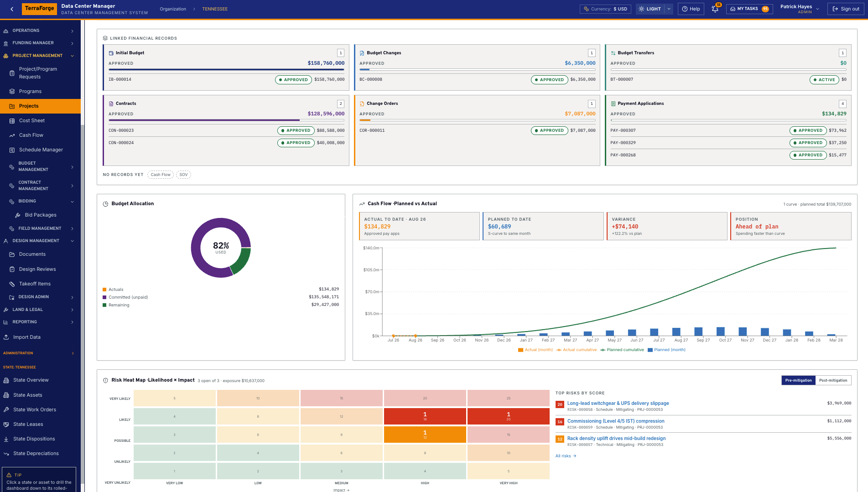Toggle the Actual (month) legend entry
Viewport: 868px width, 492px height.
tap(535, 350)
